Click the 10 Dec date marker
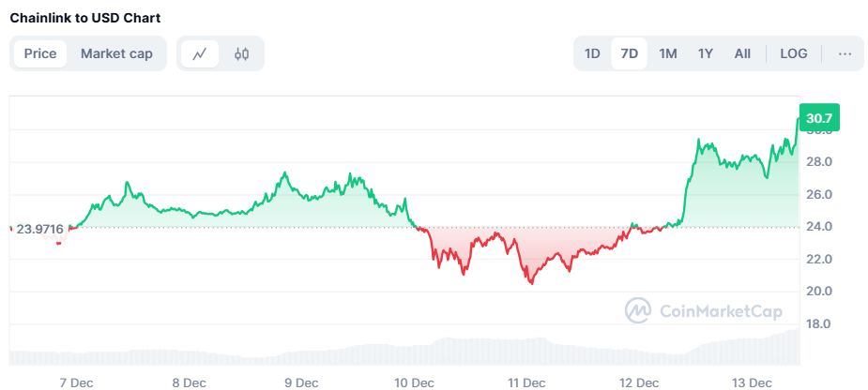 coord(414,382)
